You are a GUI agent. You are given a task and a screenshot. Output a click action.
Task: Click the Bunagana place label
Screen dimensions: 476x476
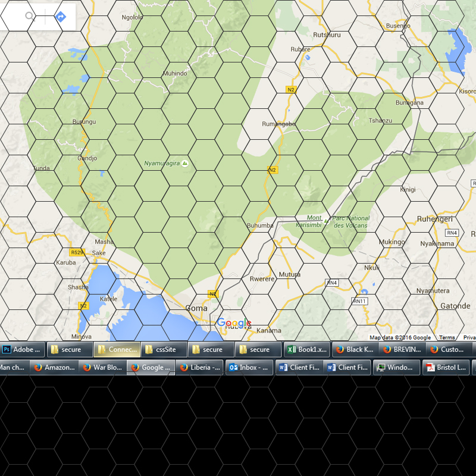click(409, 102)
